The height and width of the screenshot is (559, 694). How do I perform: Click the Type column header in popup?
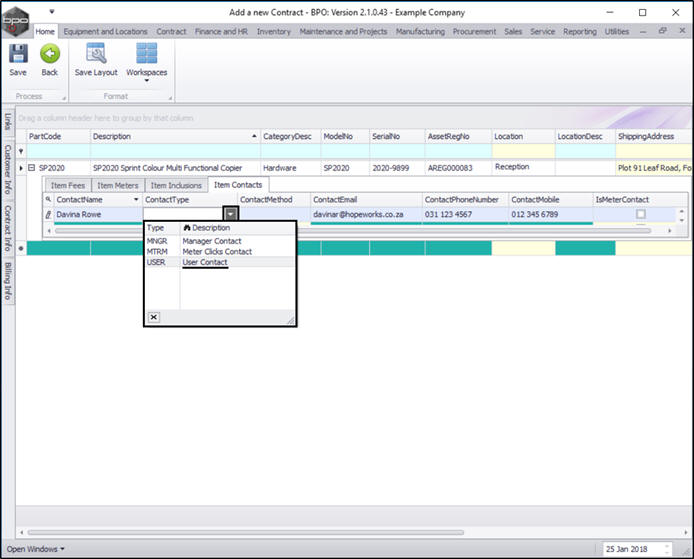click(162, 228)
